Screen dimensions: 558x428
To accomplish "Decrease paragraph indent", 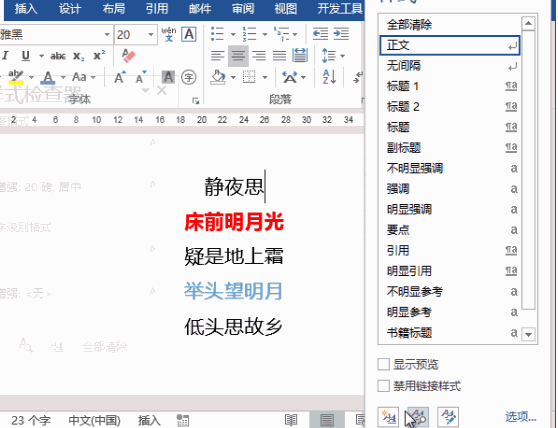I will point(320,34).
